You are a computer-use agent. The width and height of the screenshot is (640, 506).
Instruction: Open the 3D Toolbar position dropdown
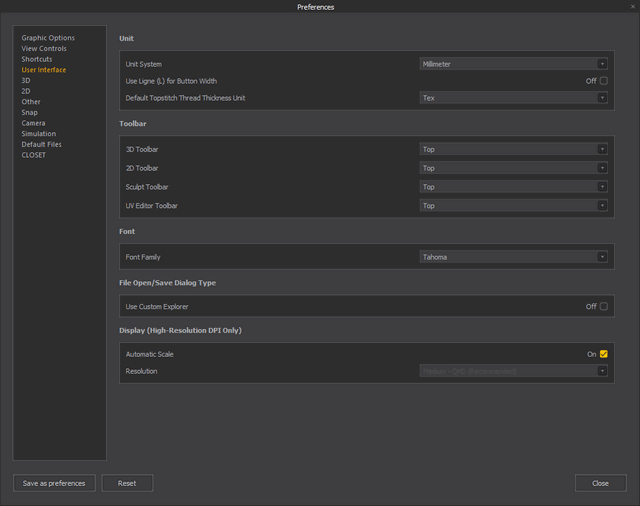point(514,149)
